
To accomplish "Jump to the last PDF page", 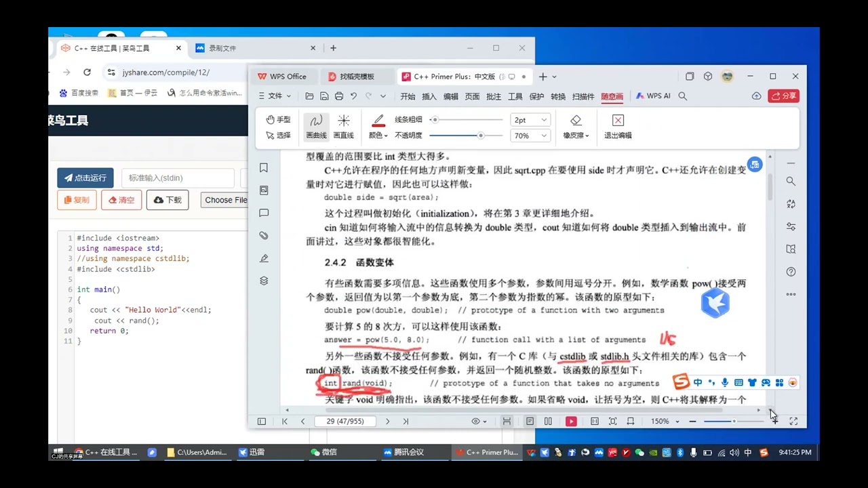I will [x=406, y=422].
